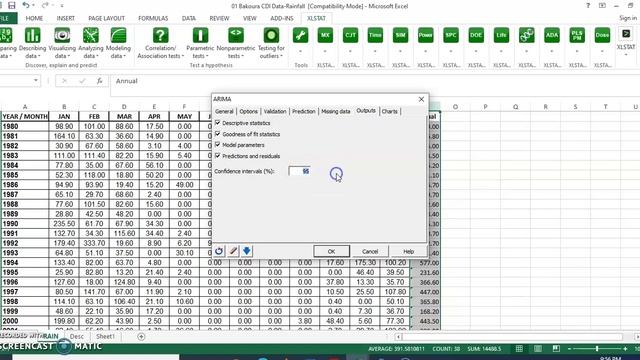The height and width of the screenshot is (360, 640).
Task: Select the Desc sheet tab
Action: pyautogui.click(x=77, y=336)
